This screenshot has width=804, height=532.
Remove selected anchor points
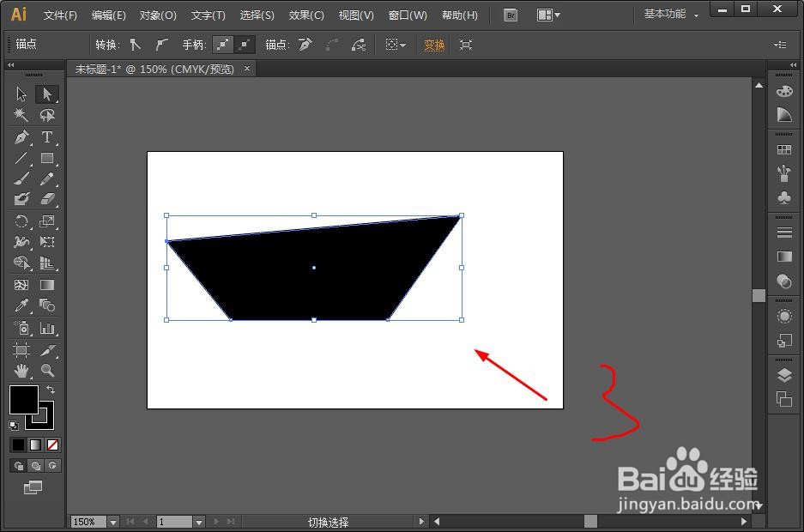(305, 45)
